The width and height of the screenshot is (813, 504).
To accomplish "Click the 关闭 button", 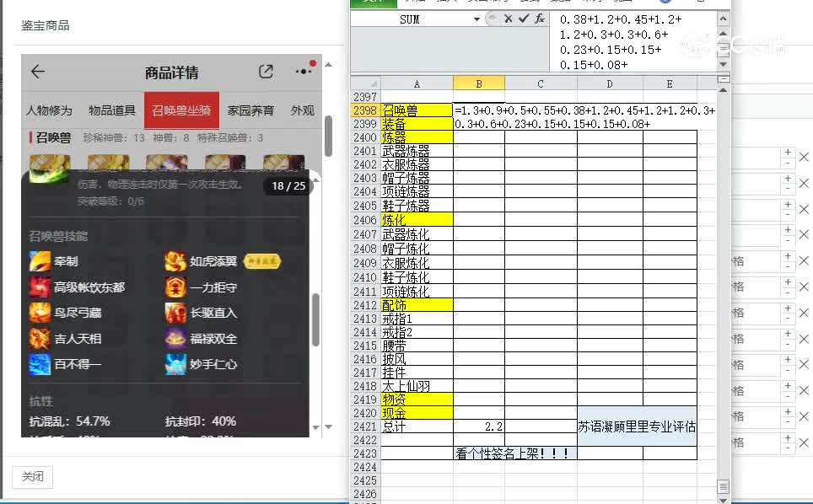I will click(x=33, y=477).
